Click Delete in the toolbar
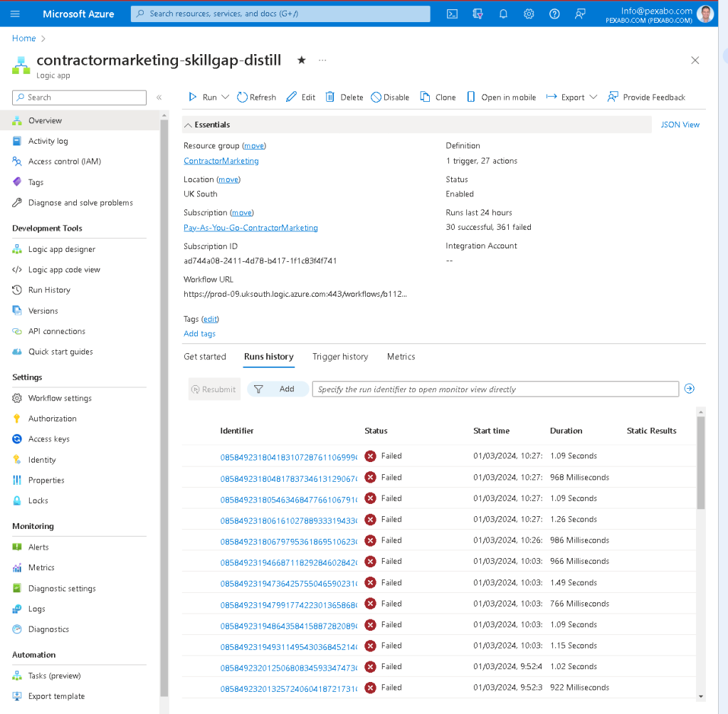The height and width of the screenshot is (714, 728). click(x=344, y=97)
